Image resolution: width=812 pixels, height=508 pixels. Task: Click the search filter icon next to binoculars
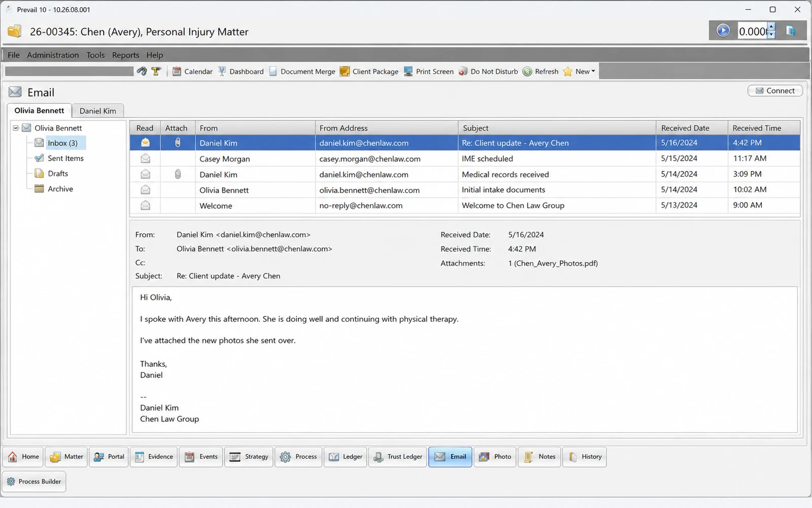click(156, 71)
